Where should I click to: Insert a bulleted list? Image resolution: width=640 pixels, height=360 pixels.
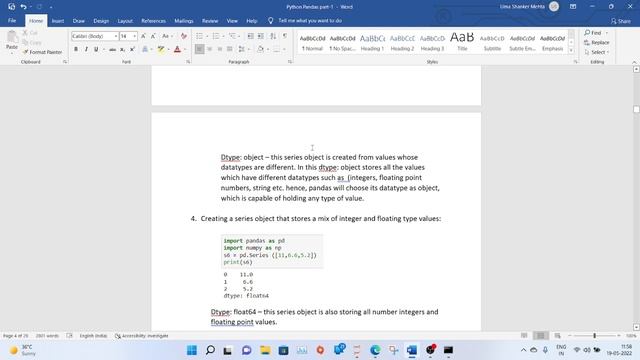[x=200, y=36]
